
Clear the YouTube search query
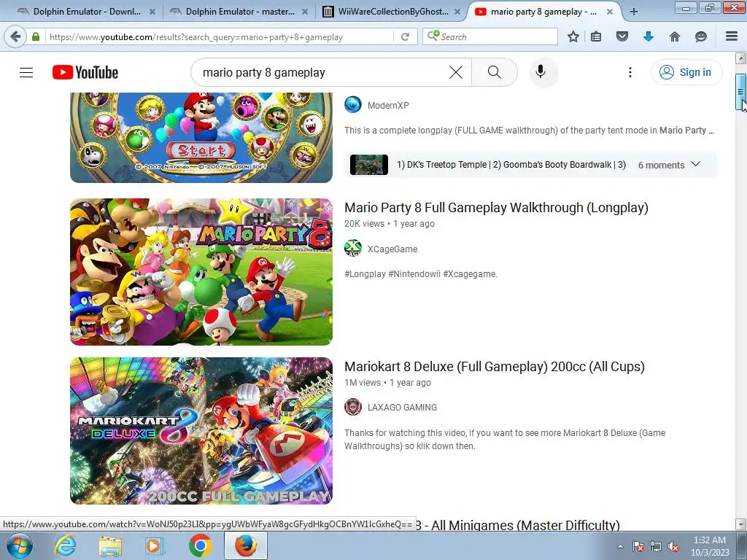point(456,72)
